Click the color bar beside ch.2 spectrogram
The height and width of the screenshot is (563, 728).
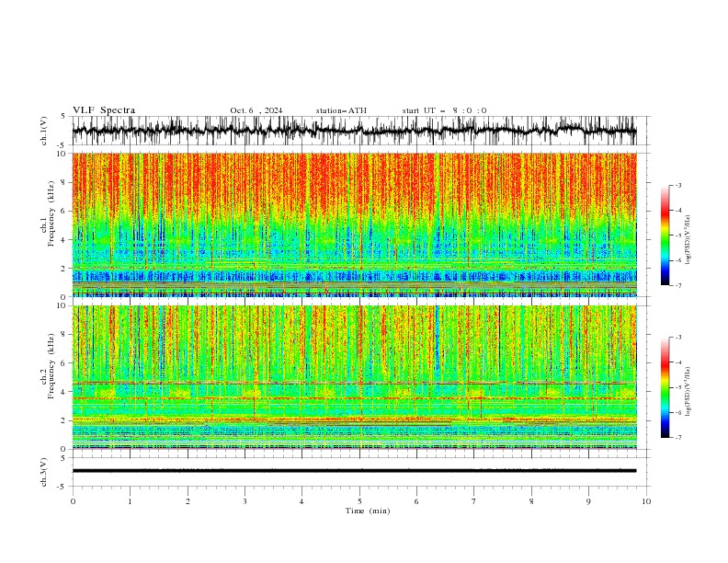[665, 387]
